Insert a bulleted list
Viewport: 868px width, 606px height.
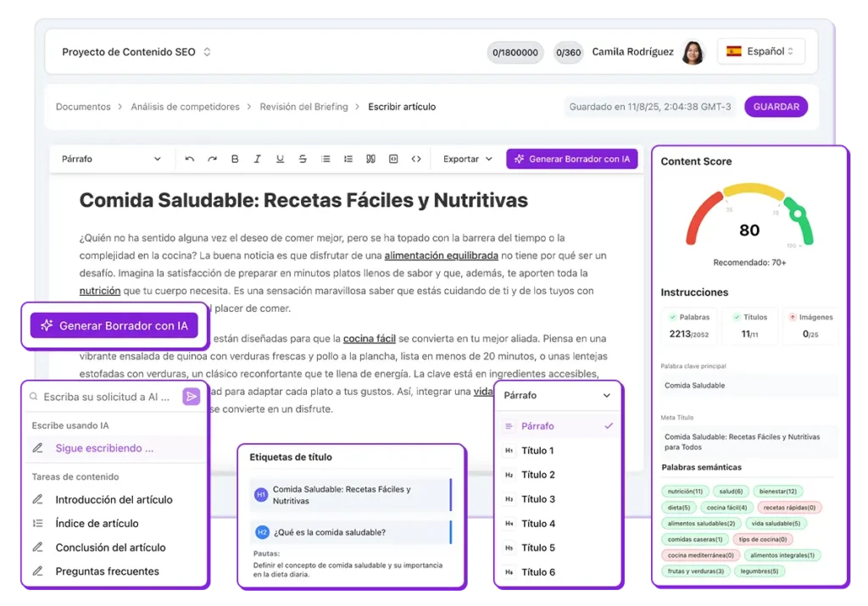pyautogui.click(x=325, y=158)
